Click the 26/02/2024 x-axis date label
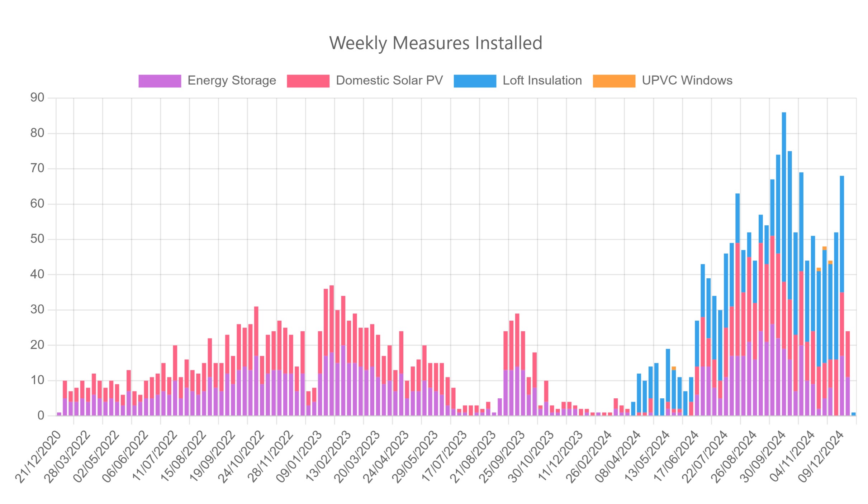868x504 pixels. 589,457
